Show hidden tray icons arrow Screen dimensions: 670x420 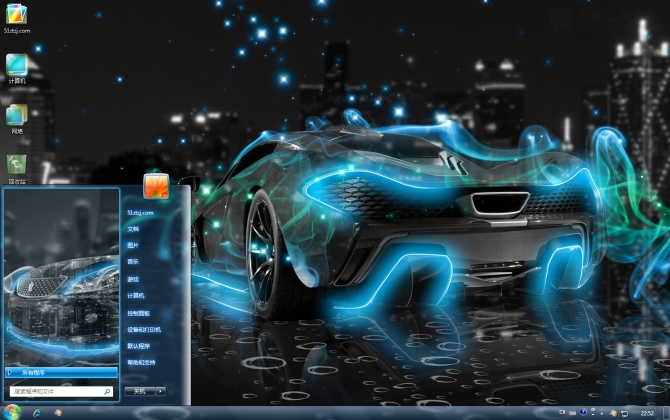coord(602,413)
